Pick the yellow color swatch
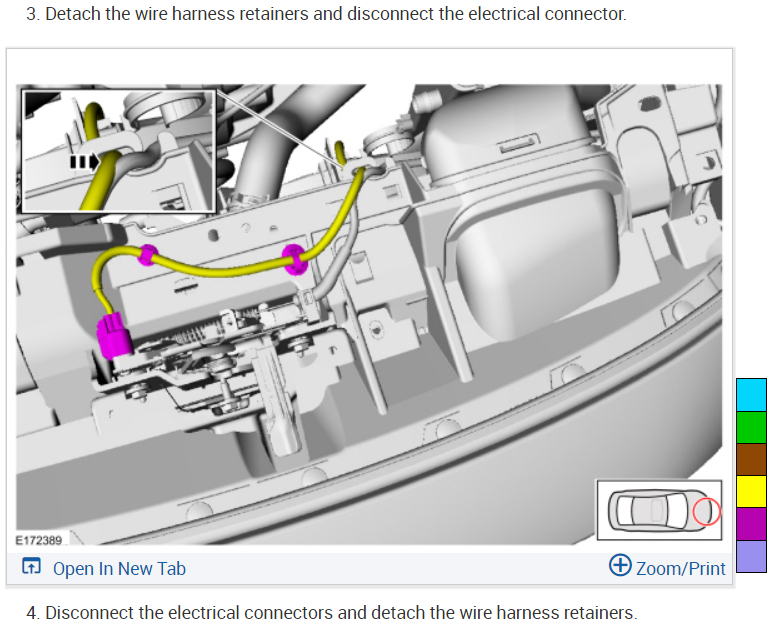 point(751,492)
